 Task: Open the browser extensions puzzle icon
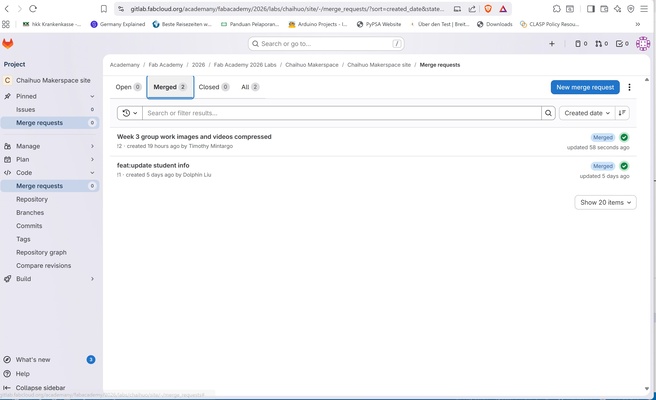point(556,9)
